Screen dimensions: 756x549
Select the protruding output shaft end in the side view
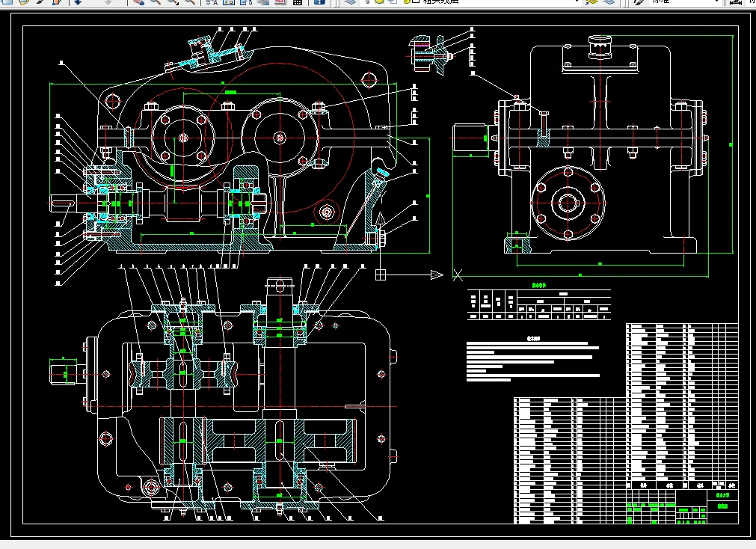point(470,138)
